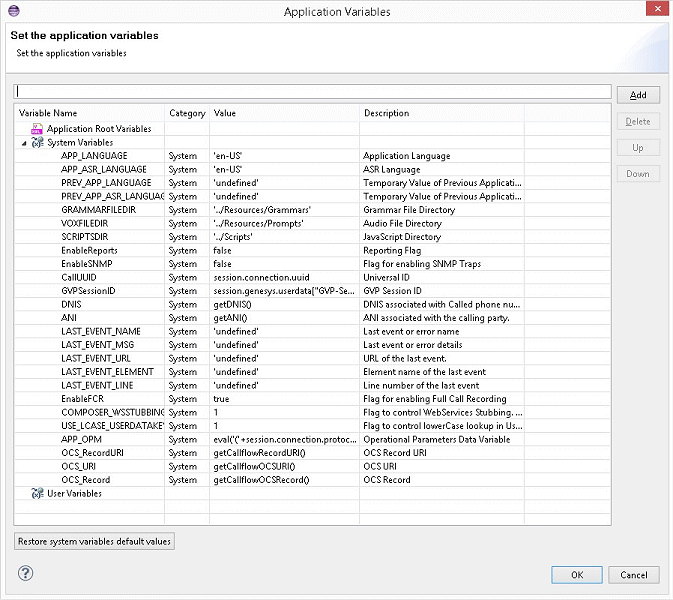Click the Cancel button

[x=634, y=575]
